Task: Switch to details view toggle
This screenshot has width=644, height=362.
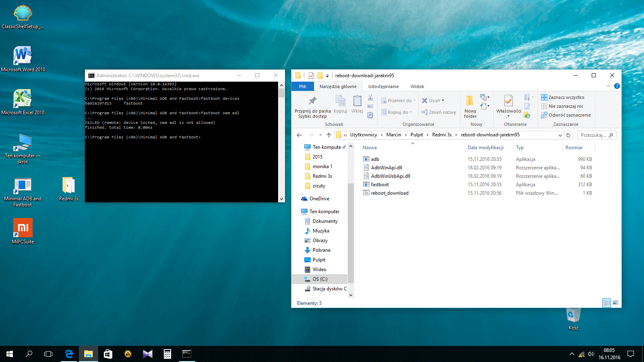Action: [607, 303]
